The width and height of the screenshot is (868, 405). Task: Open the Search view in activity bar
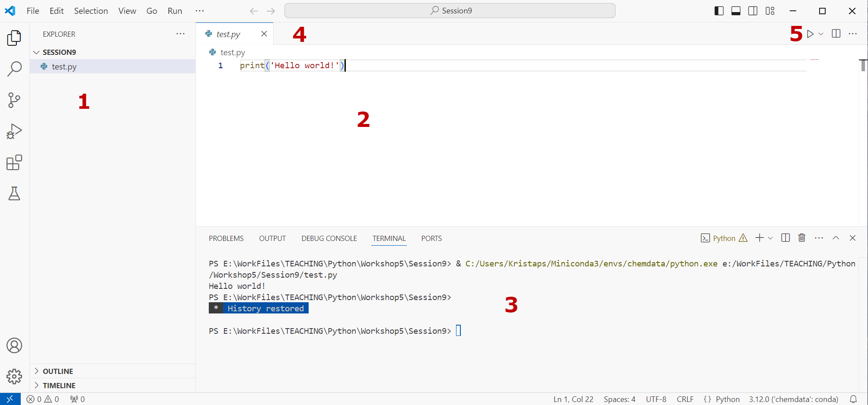coord(14,69)
